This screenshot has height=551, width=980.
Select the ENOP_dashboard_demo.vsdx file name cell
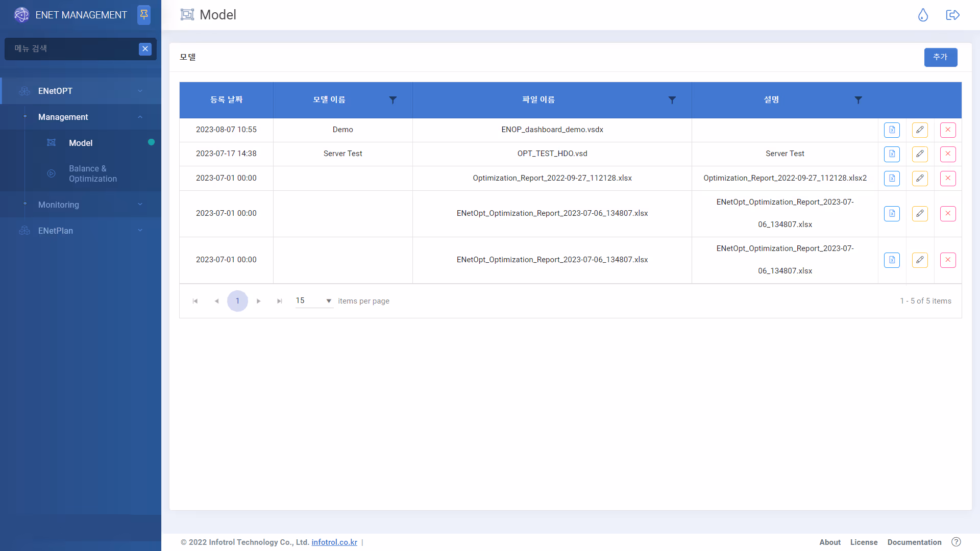coord(552,130)
